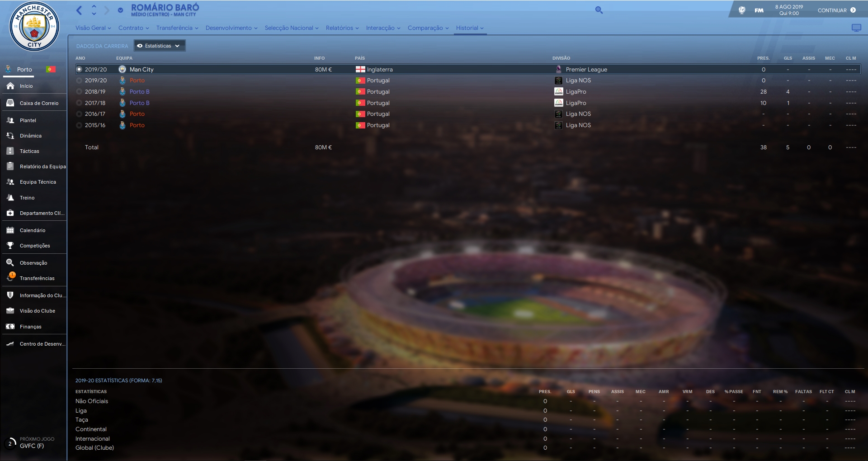Select the 2016/17 Porto radio
The image size is (868, 461).
80,114
